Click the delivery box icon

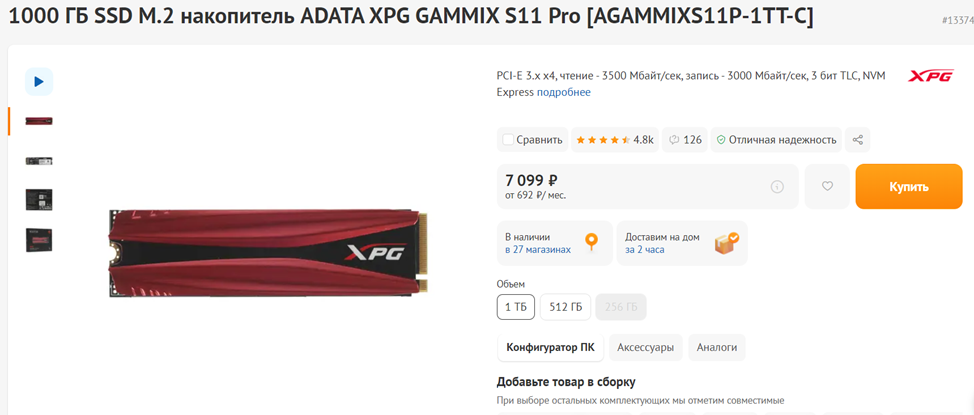coord(726,243)
